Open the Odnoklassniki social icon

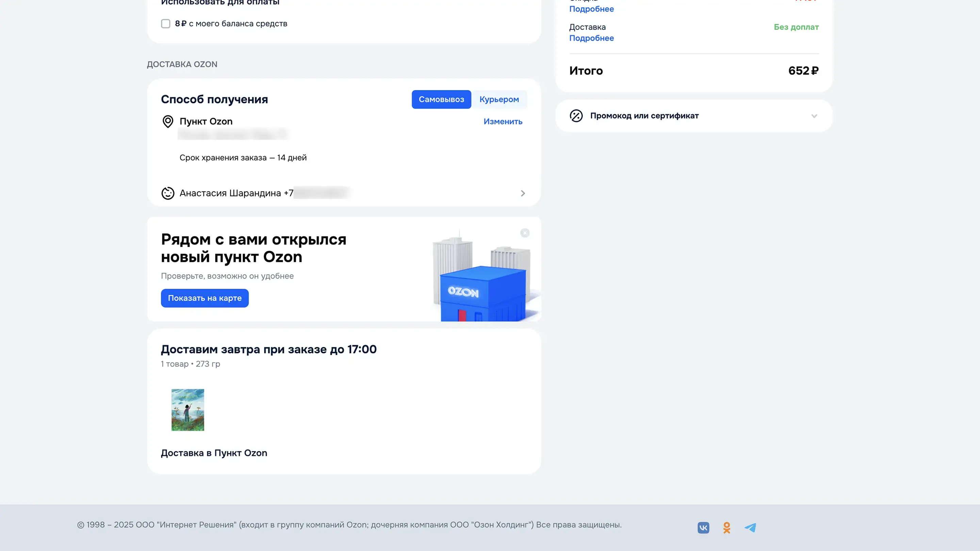point(726,528)
